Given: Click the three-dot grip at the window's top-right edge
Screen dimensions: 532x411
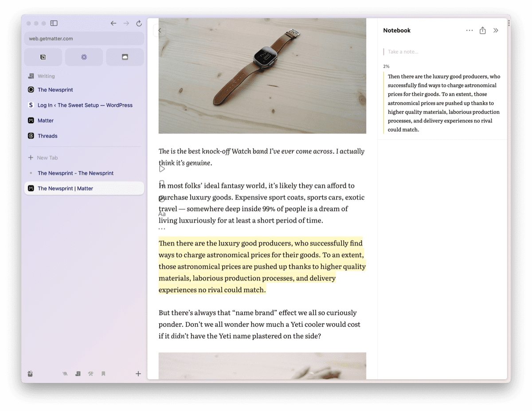Looking at the screenshot, I should coord(509,23).
